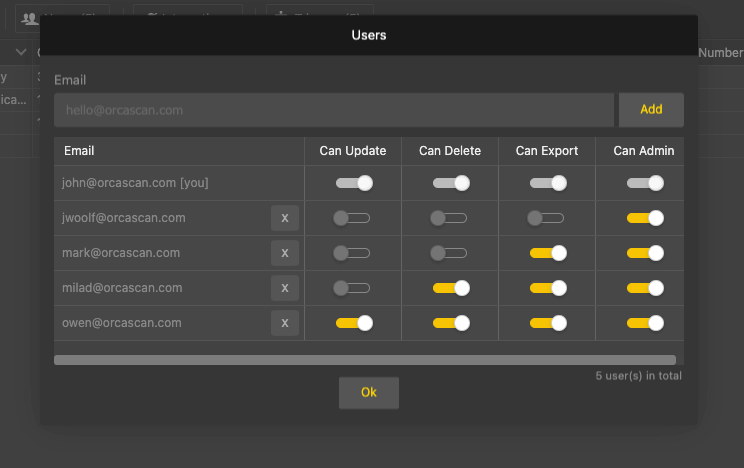Click the Can Export column header

[547, 151]
